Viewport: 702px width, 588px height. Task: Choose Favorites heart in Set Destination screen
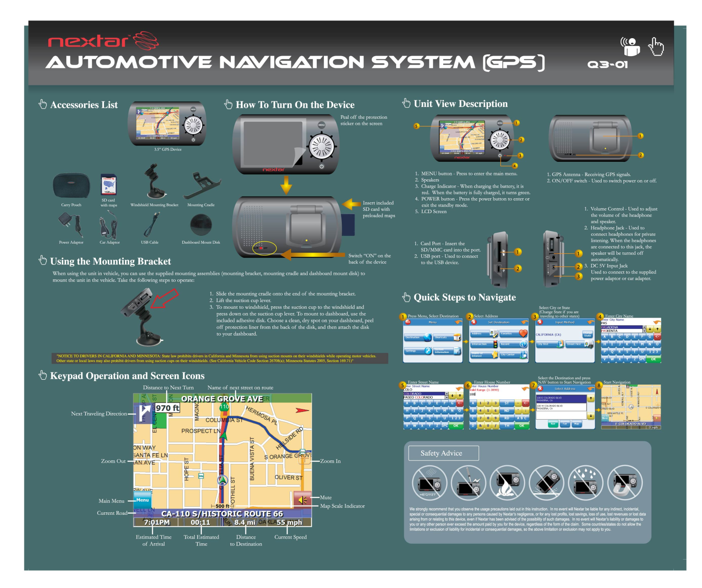[513, 334]
